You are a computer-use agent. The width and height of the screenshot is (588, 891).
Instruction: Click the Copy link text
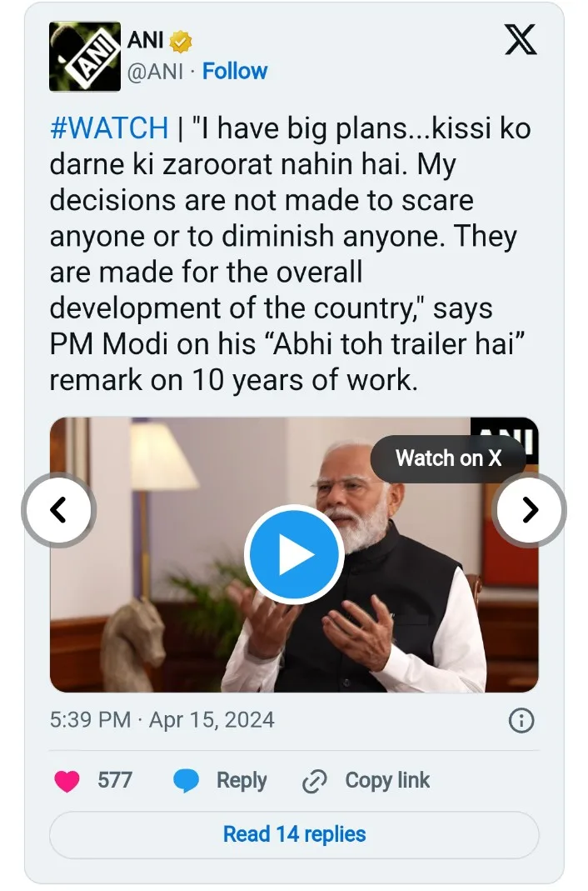[x=387, y=781]
